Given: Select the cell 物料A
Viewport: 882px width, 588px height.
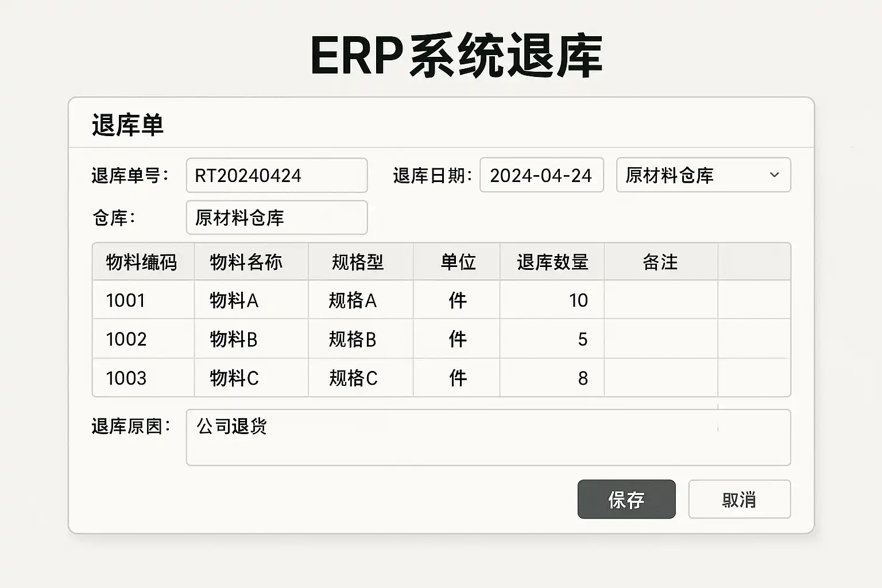Looking at the screenshot, I should (x=252, y=300).
